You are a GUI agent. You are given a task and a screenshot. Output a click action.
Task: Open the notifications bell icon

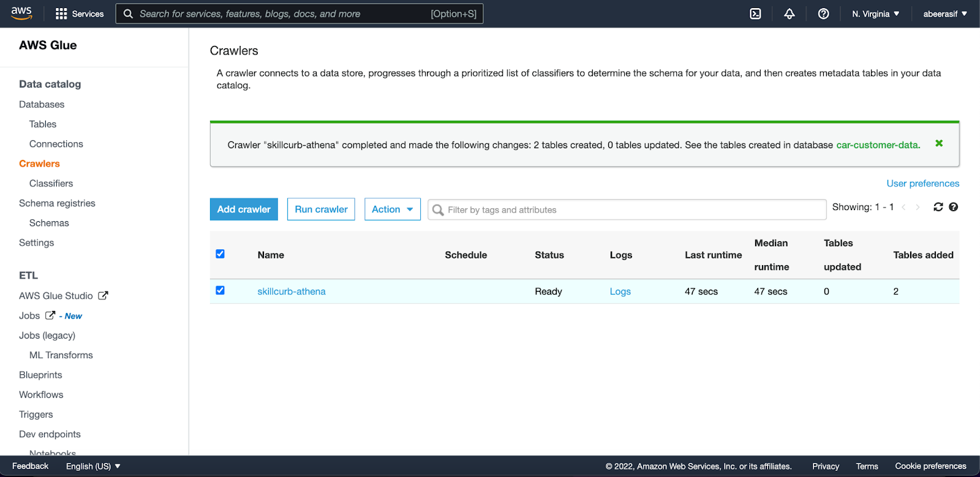pyautogui.click(x=790, y=13)
